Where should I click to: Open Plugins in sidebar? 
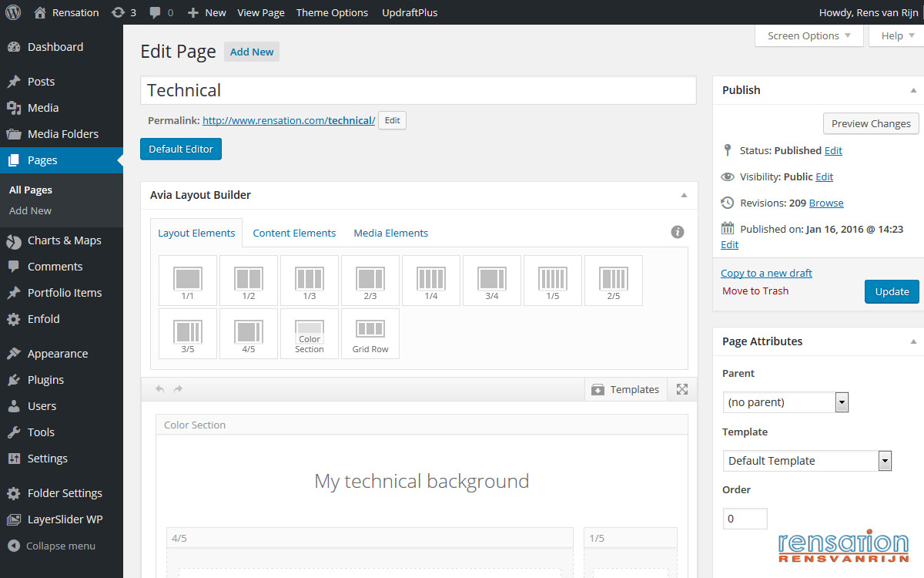tap(62, 380)
